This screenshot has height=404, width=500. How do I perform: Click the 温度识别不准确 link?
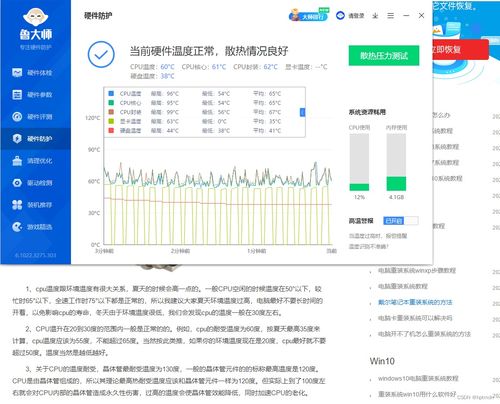[x=368, y=247]
